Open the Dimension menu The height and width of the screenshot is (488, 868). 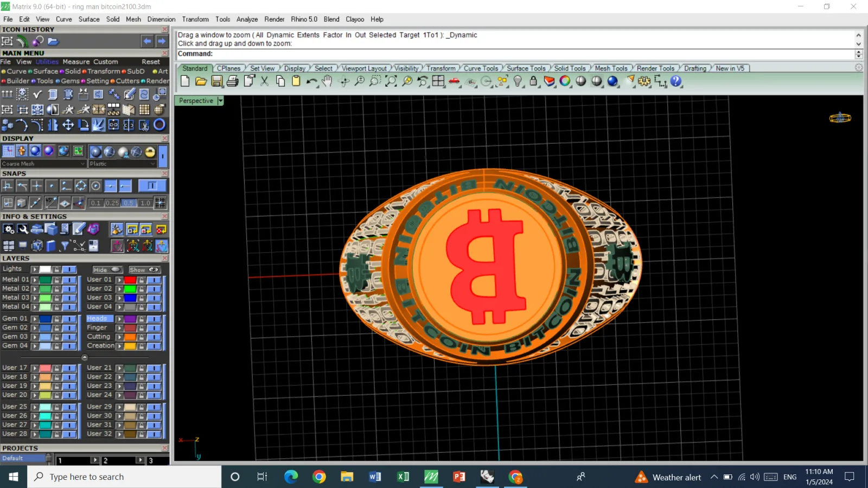[x=161, y=19]
